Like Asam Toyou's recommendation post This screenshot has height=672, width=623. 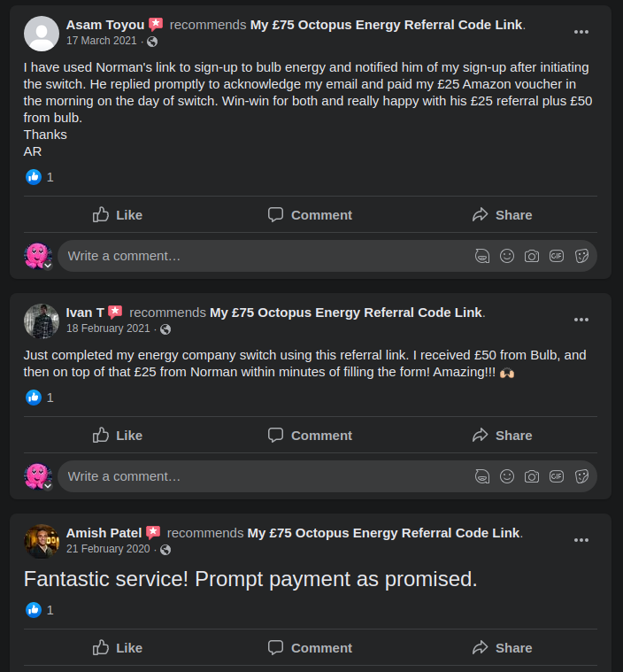(x=118, y=215)
